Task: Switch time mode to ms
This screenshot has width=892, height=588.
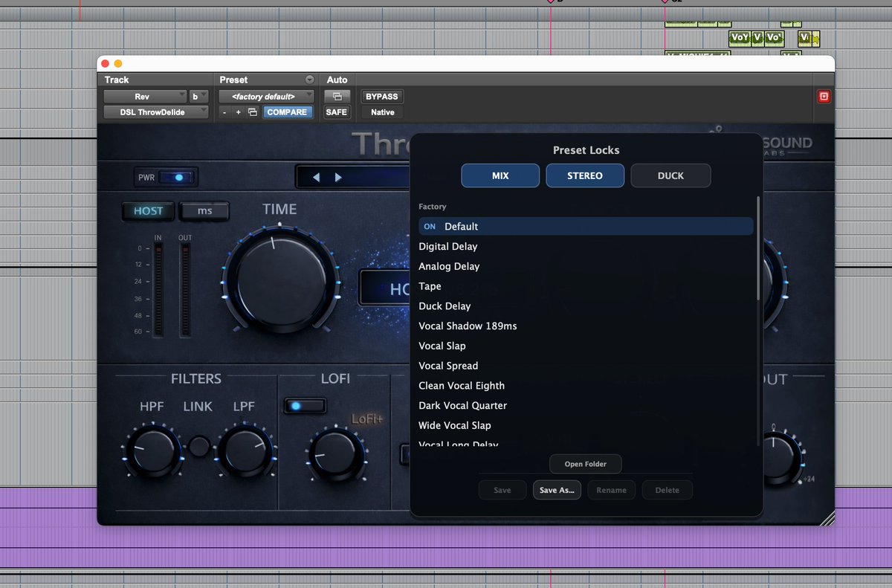Action: 204,211
